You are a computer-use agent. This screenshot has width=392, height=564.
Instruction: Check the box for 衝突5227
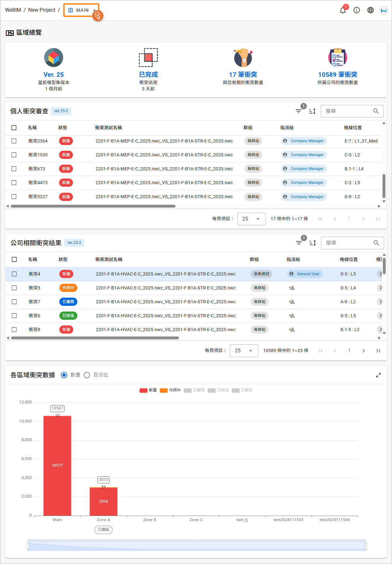click(14, 197)
